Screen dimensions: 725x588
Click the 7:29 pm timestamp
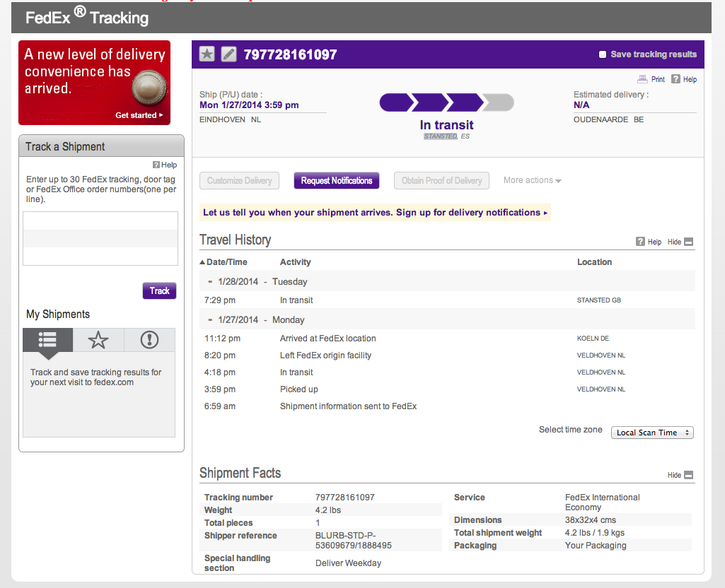pyautogui.click(x=220, y=300)
